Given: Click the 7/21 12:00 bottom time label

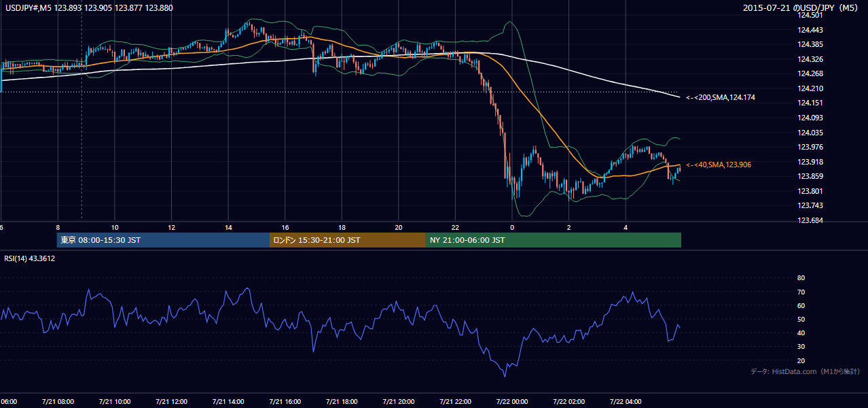Looking at the screenshot, I should [x=171, y=402].
